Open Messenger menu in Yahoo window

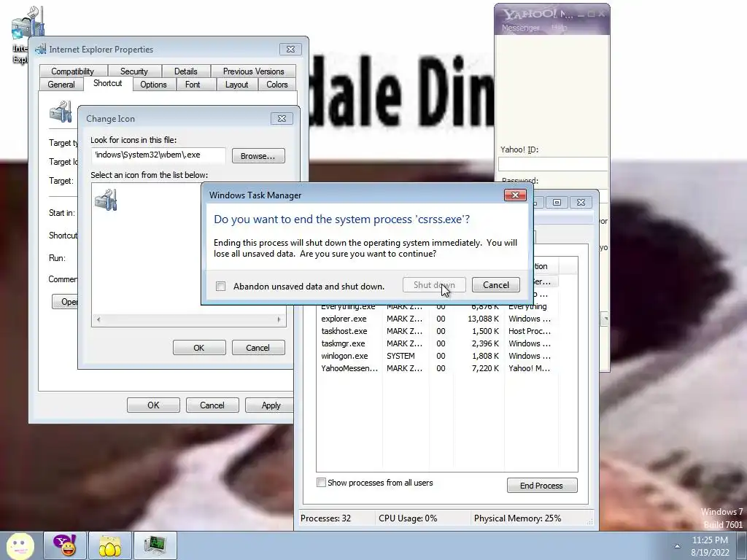[x=520, y=28]
